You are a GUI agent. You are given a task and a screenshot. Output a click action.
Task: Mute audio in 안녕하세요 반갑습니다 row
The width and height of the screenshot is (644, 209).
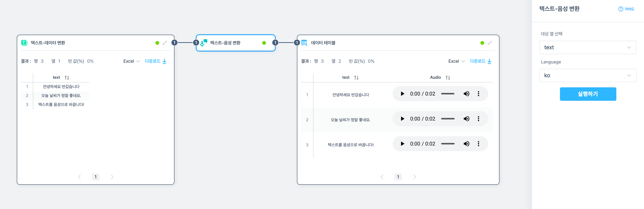tap(466, 94)
